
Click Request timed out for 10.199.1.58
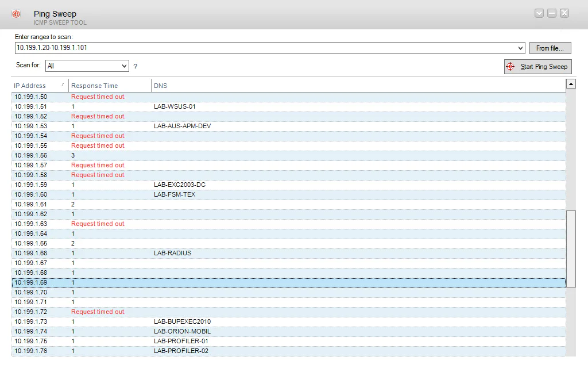(x=98, y=175)
